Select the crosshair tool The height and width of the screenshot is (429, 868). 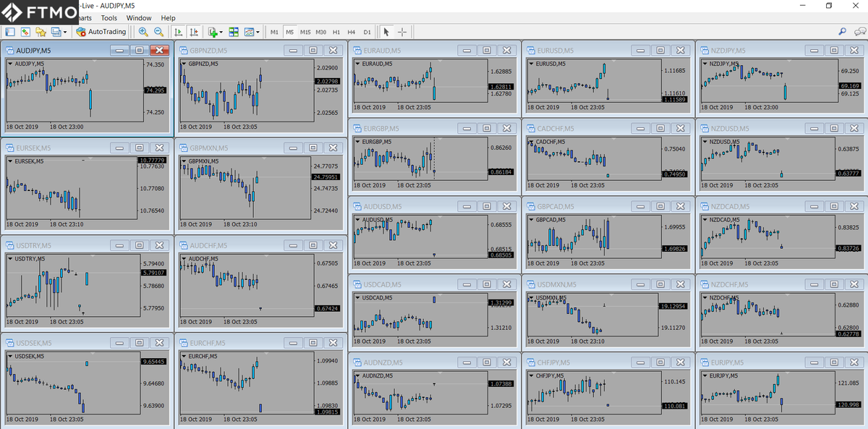point(402,32)
